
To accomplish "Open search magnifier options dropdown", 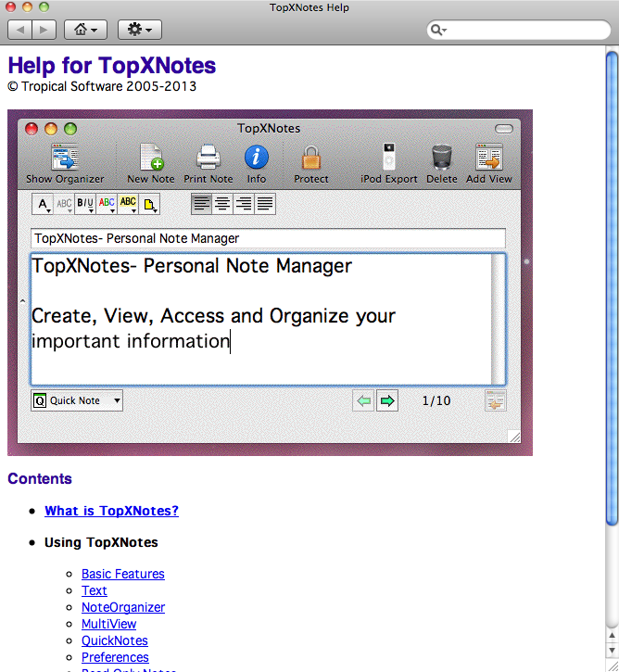I will (x=438, y=30).
